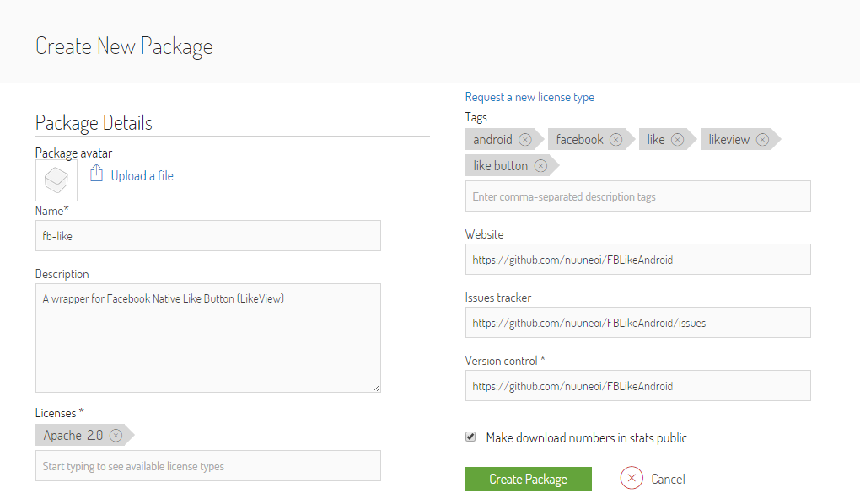Click the package avatar placeholder
The width and height of the screenshot is (860, 504).
[x=56, y=180]
